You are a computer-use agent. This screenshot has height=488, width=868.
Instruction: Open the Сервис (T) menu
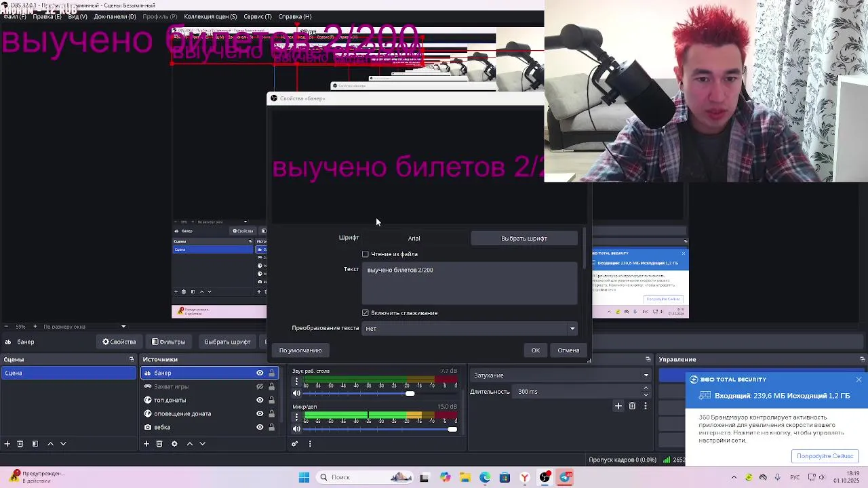coord(257,16)
